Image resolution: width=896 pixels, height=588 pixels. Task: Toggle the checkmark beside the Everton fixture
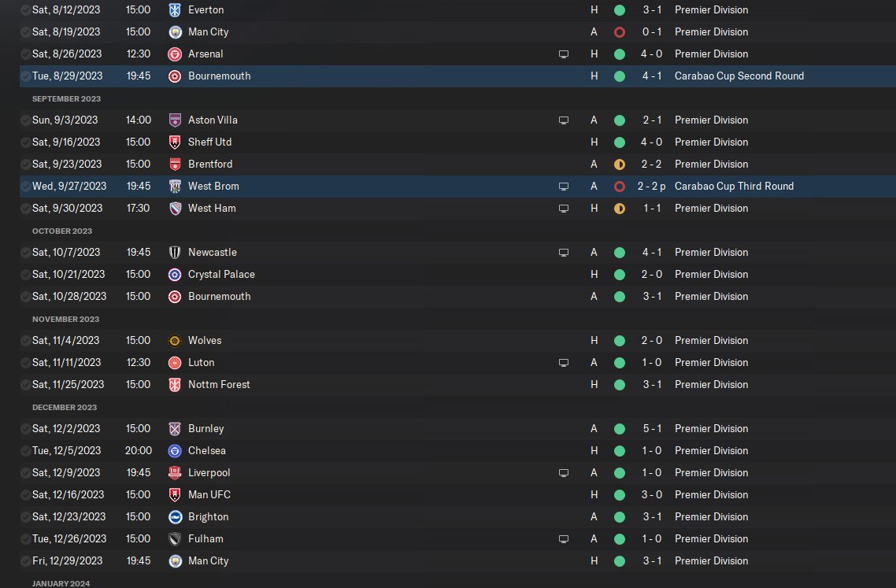26,10
